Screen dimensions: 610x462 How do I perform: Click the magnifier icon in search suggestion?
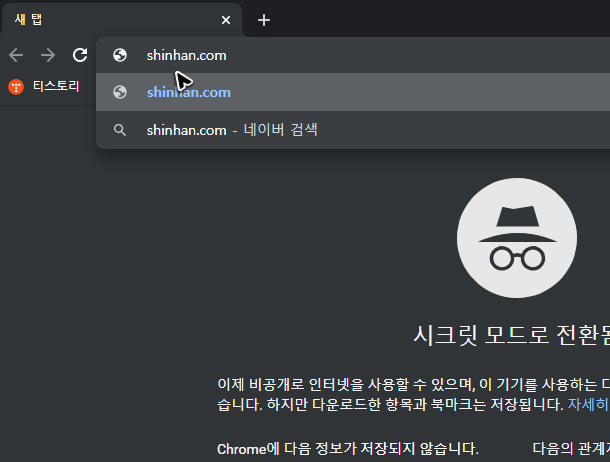[x=120, y=130]
